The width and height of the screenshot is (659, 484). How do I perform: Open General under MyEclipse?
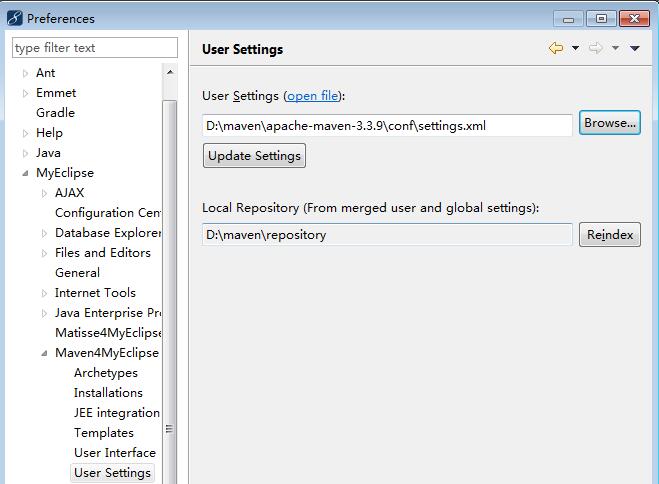pyautogui.click(x=77, y=273)
